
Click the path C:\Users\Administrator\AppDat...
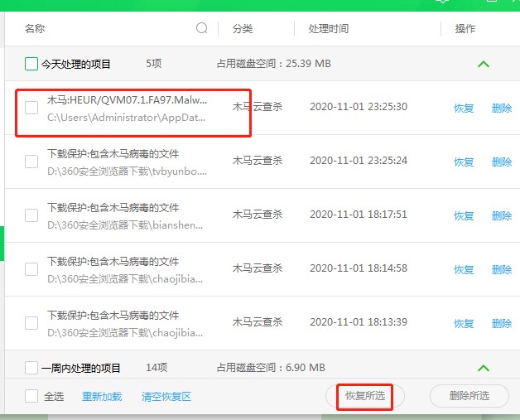tap(127, 118)
